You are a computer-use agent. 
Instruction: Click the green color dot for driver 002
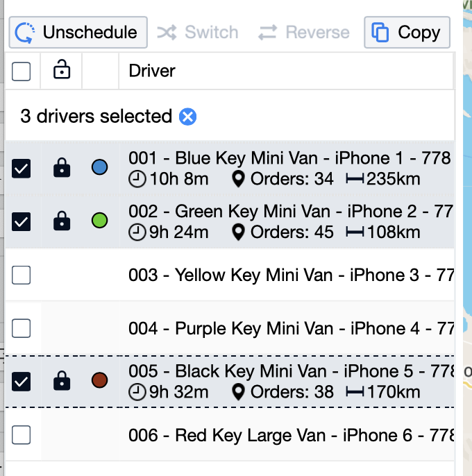click(100, 221)
